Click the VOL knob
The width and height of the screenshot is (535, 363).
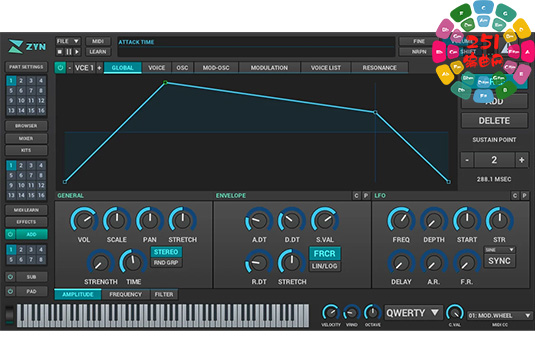click(x=84, y=220)
